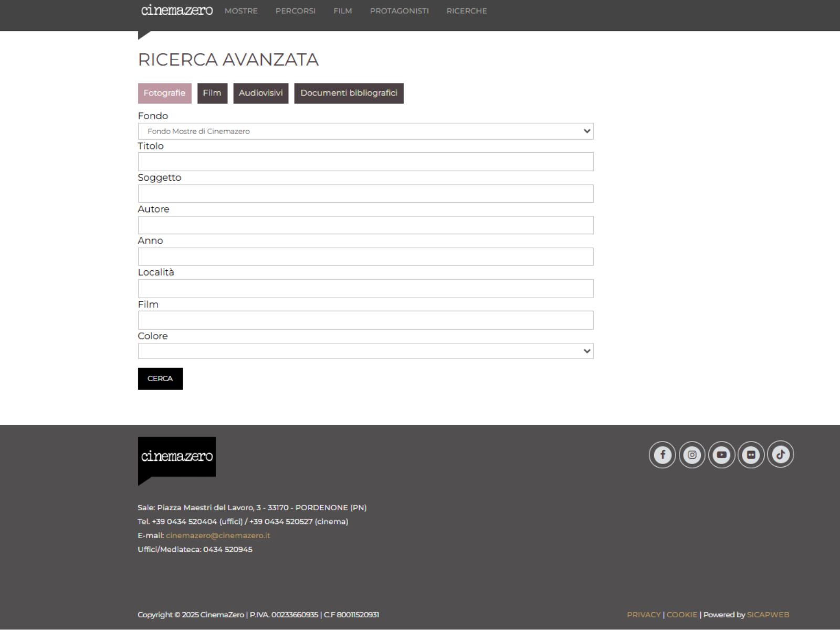This screenshot has height=630, width=840.
Task: Open the TikTok icon in footer
Action: coord(780,455)
